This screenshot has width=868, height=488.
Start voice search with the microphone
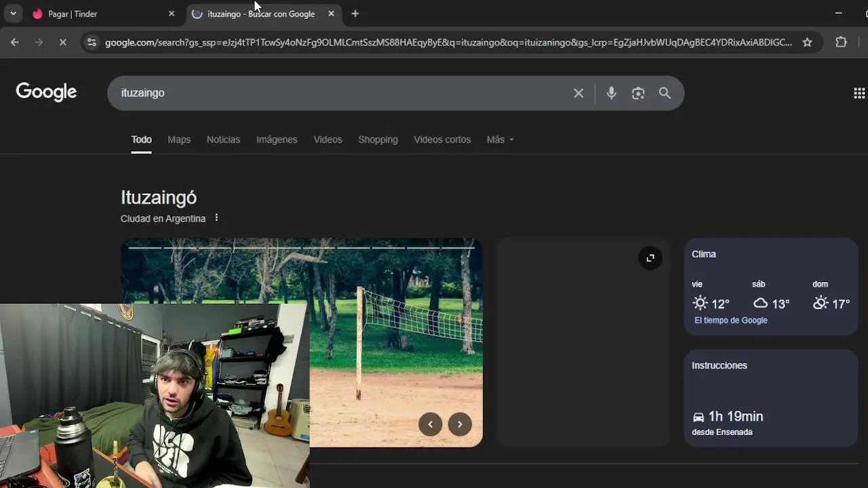(x=611, y=93)
